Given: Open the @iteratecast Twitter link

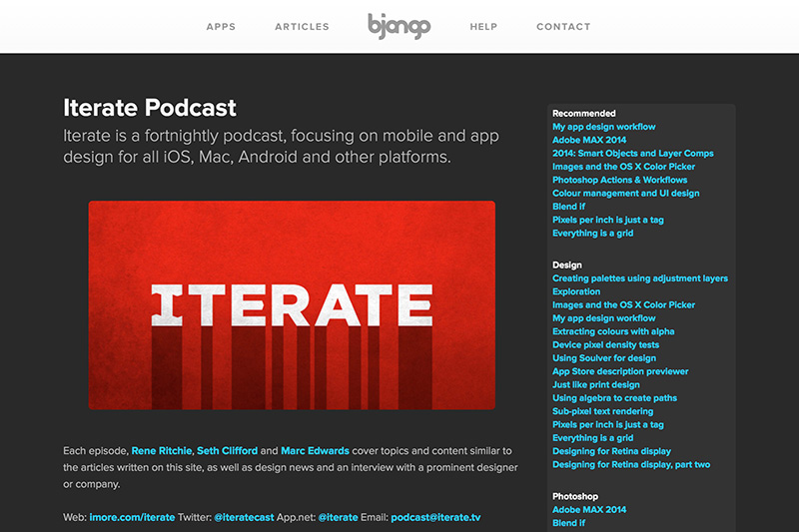Looking at the screenshot, I should coord(244,517).
